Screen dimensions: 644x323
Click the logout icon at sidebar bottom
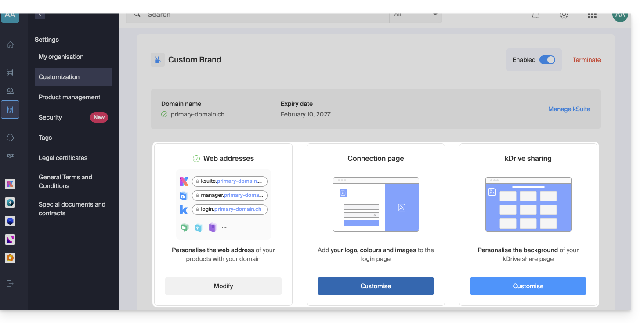10,283
